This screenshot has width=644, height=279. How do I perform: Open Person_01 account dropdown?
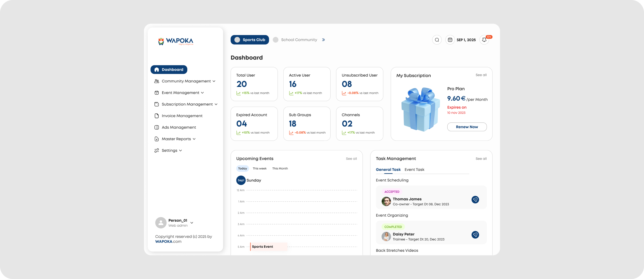(x=192, y=223)
